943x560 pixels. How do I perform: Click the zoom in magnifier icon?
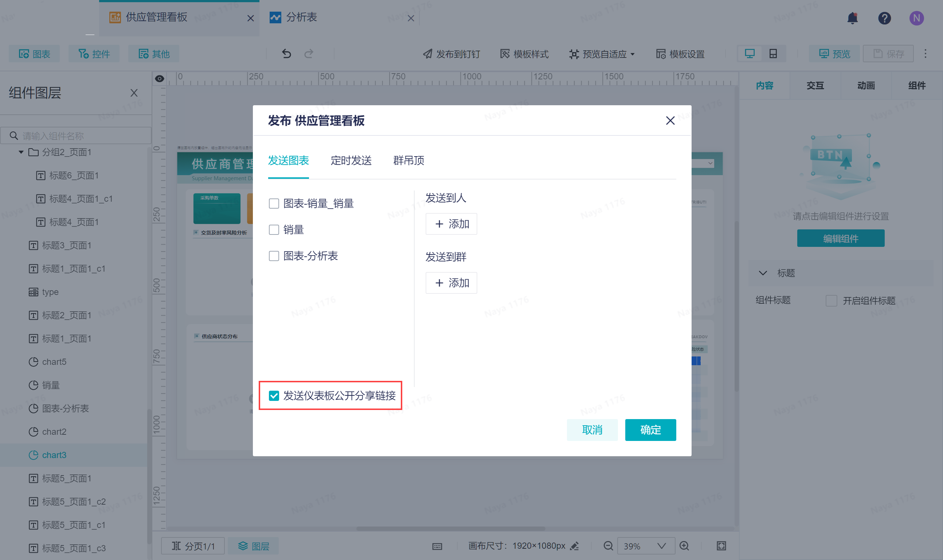[x=684, y=546]
